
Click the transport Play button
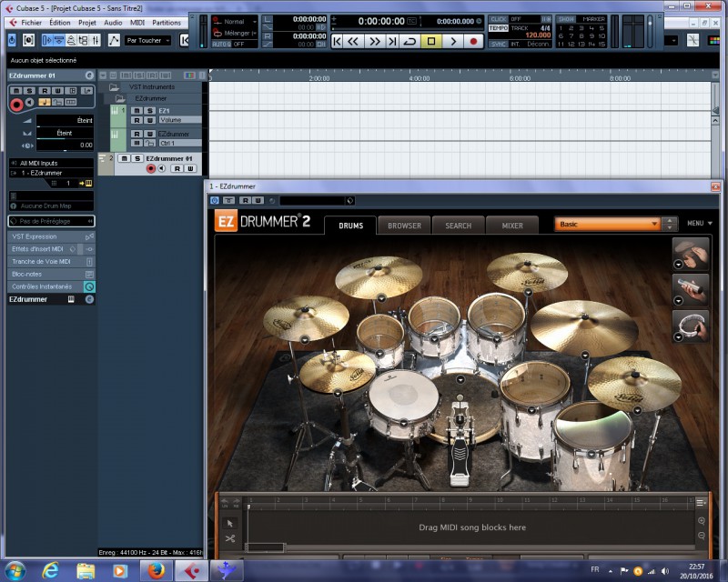(453, 41)
